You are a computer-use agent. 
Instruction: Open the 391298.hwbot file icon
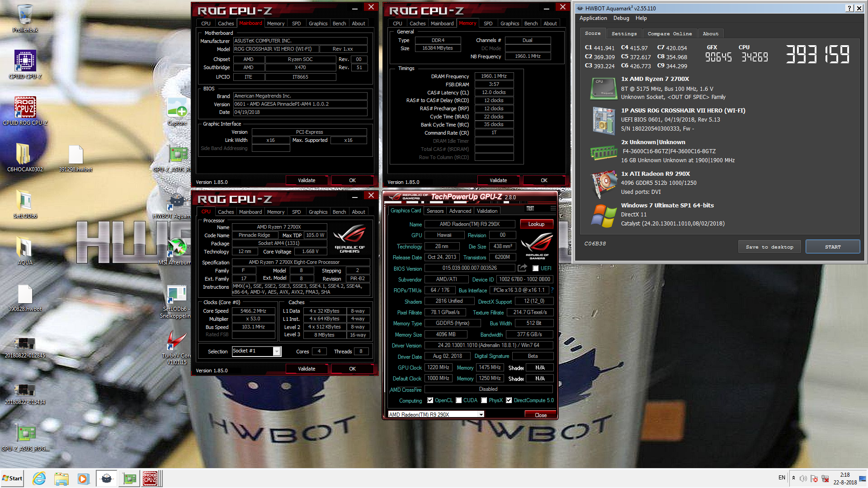click(75, 158)
